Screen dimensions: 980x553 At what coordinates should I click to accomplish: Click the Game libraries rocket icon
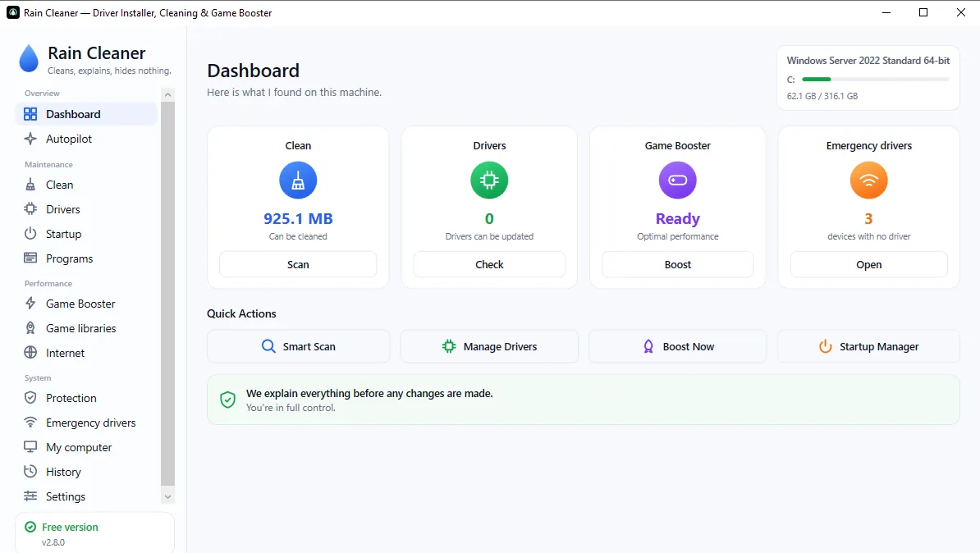[x=30, y=328]
